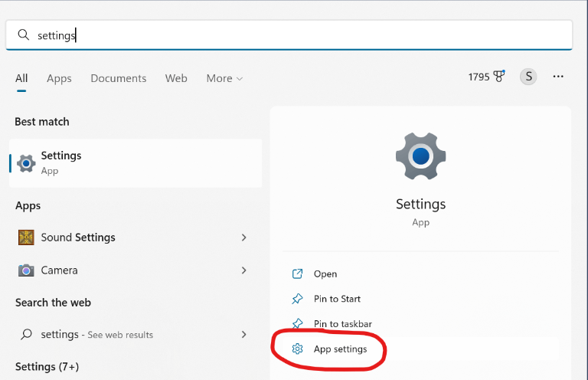Click the Open external-link icon
This screenshot has width=588, height=380.
(297, 274)
